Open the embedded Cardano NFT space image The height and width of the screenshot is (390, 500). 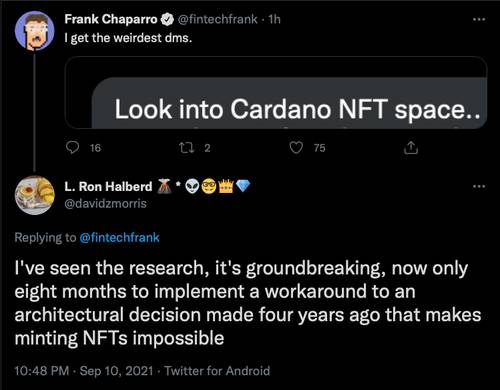click(x=276, y=93)
